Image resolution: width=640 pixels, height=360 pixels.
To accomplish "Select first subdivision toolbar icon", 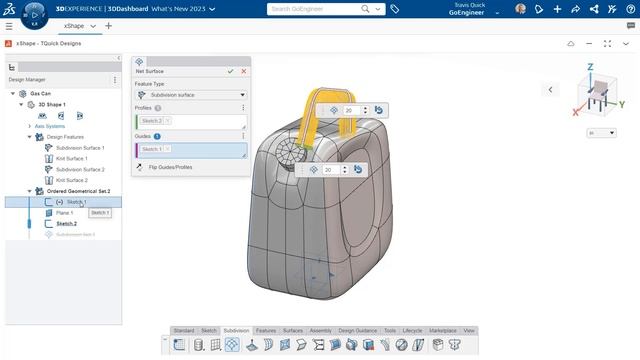I will 179,345.
